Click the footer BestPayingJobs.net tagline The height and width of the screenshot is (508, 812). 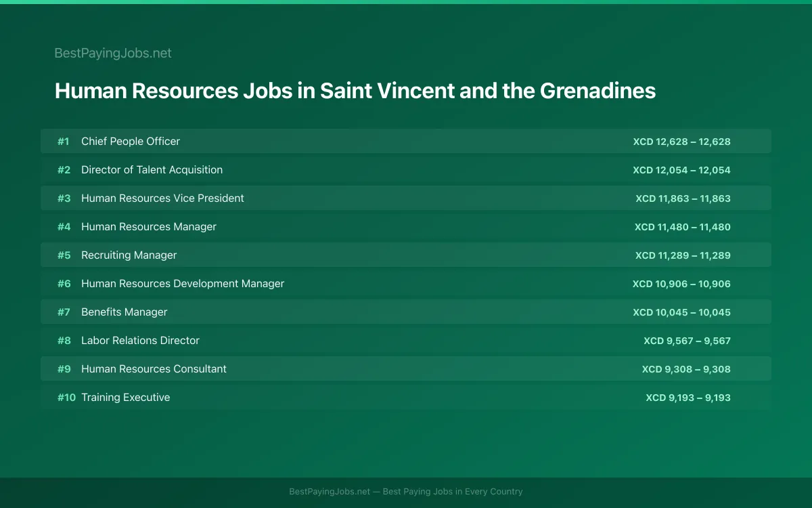tap(406, 492)
